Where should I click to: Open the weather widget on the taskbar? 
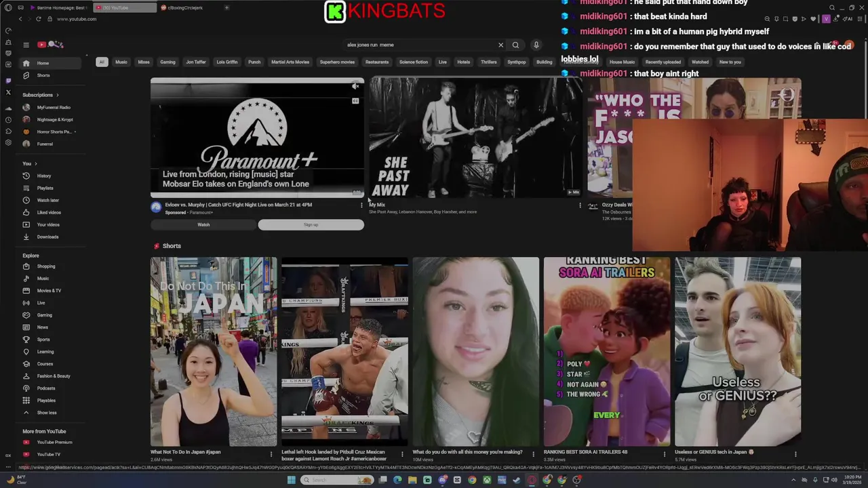[x=17, y=480]
